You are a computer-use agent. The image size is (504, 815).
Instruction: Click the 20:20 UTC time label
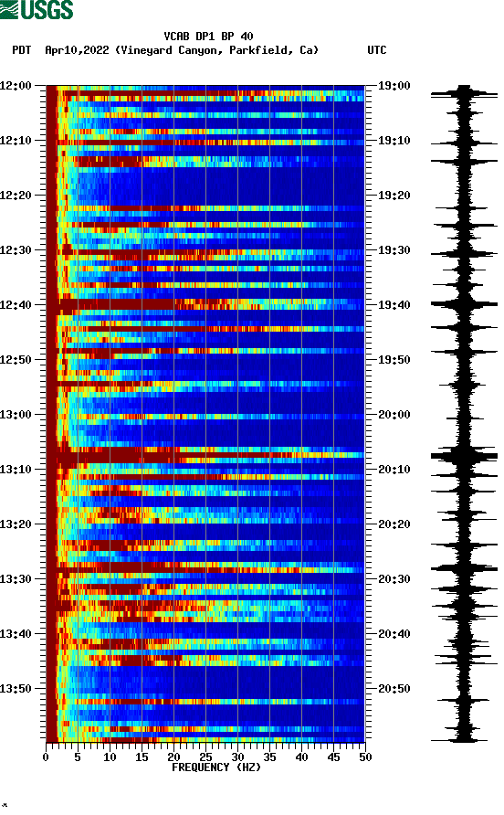394,524
